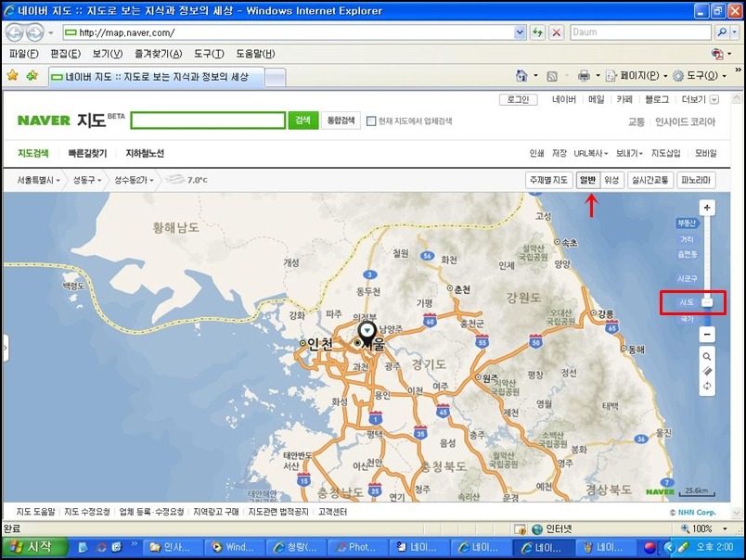746x560 pixels.
Task: Click the address bar URL field
Action: coord(289,32)
